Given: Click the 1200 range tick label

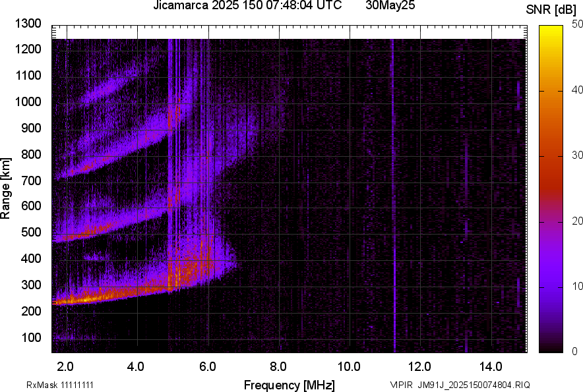Looking at the screenshot, I should click(28, 49).
